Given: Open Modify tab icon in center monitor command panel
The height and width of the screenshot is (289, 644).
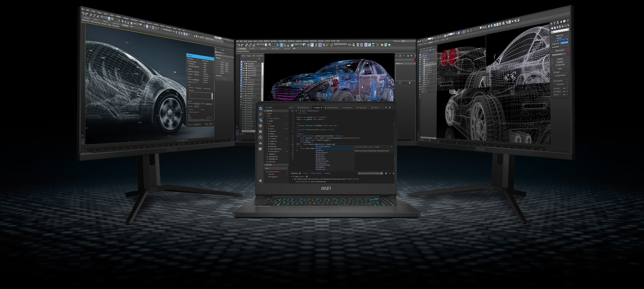Looking at the screenshot, I should click(400, 56).
